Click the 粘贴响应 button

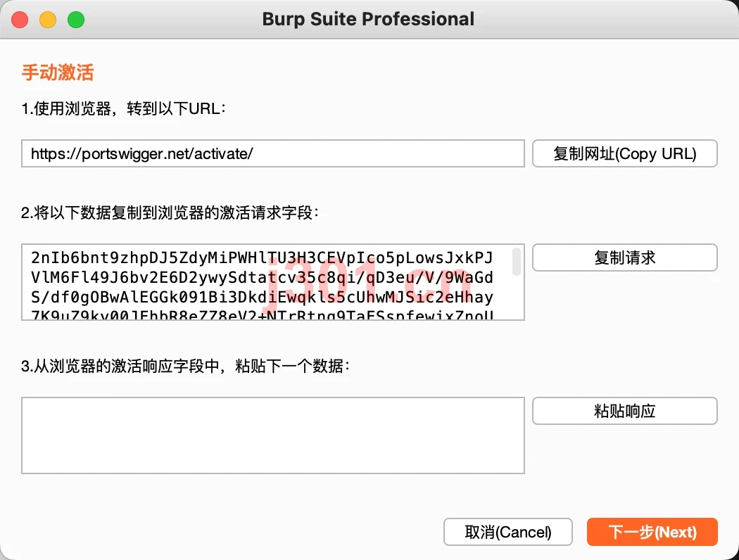(x=624, y=411)
